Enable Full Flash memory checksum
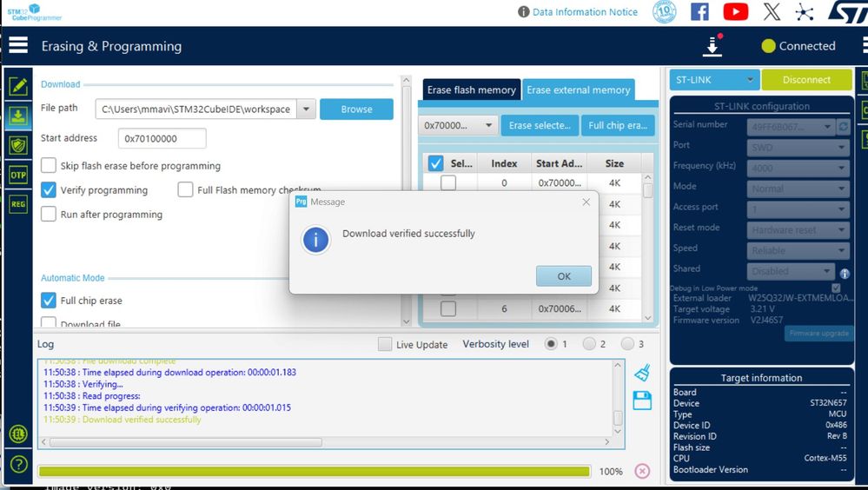868x490 pixels. 185,189
